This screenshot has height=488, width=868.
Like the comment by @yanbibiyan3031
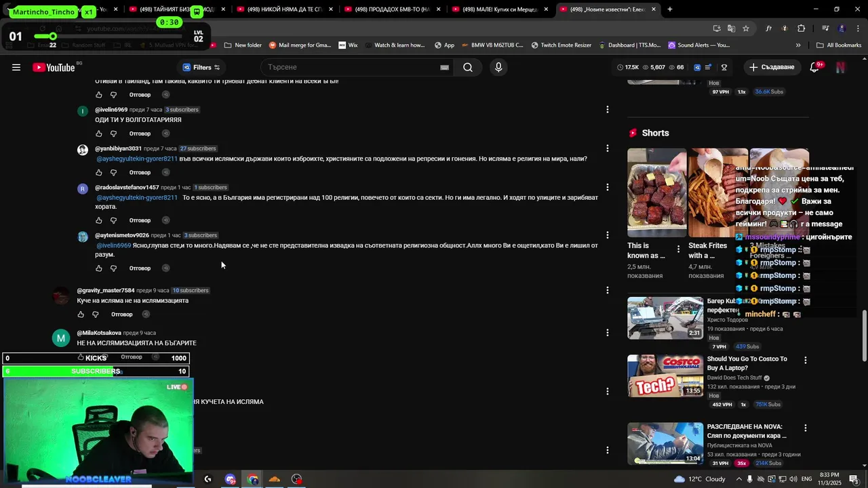coord(99,172)
